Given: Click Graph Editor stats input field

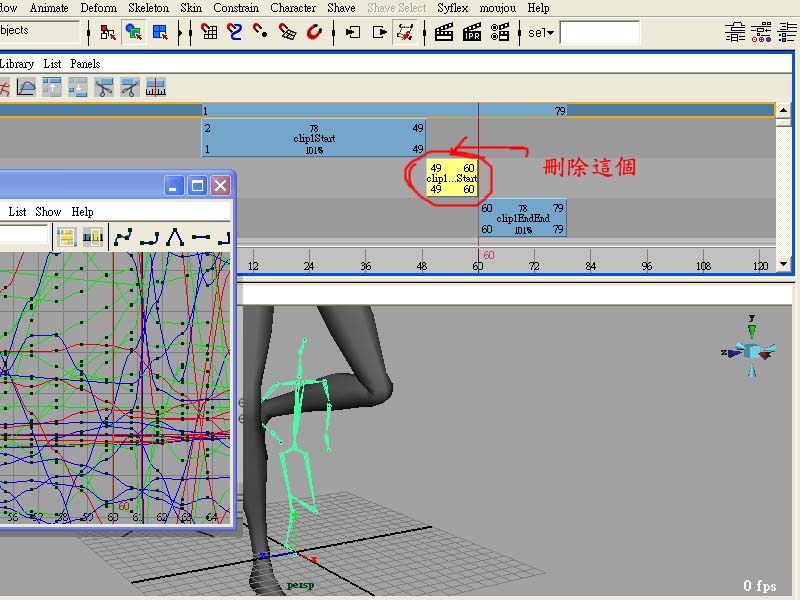Looking at the screenshot, I should pos(23,236).
